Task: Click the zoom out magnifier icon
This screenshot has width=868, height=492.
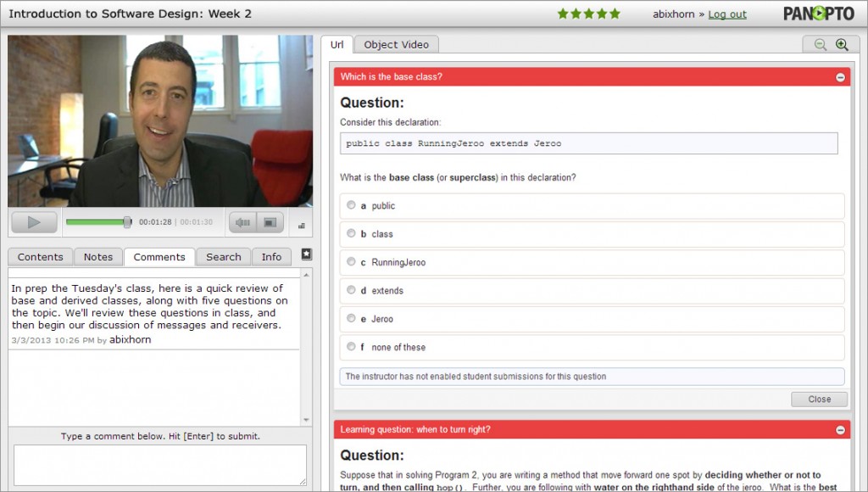Action: 820,45
